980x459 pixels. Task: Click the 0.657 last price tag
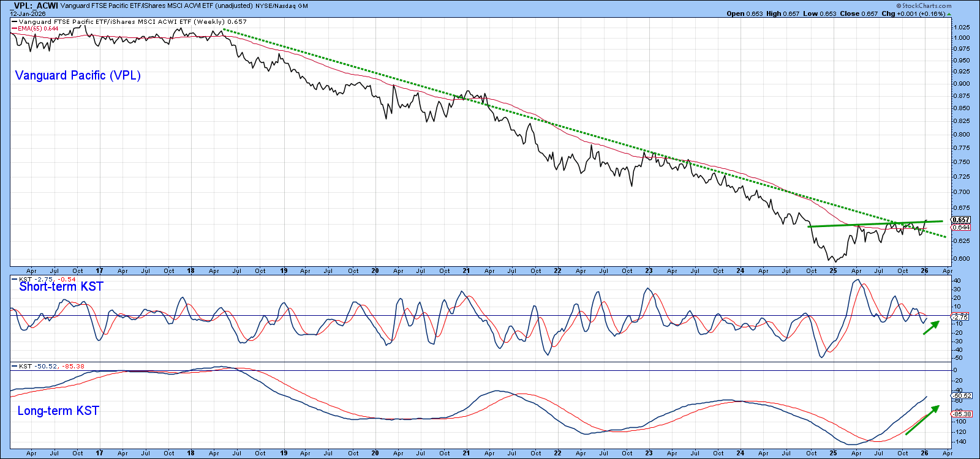(x=960, y=220)
